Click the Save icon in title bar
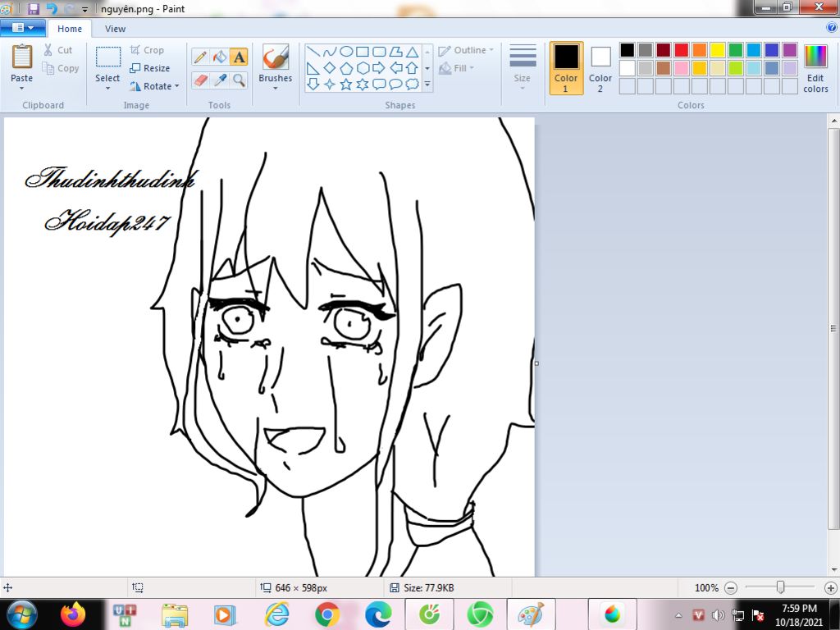Image resolution: width=840 pixels, height=630 pixels. (x=34, y=8)
